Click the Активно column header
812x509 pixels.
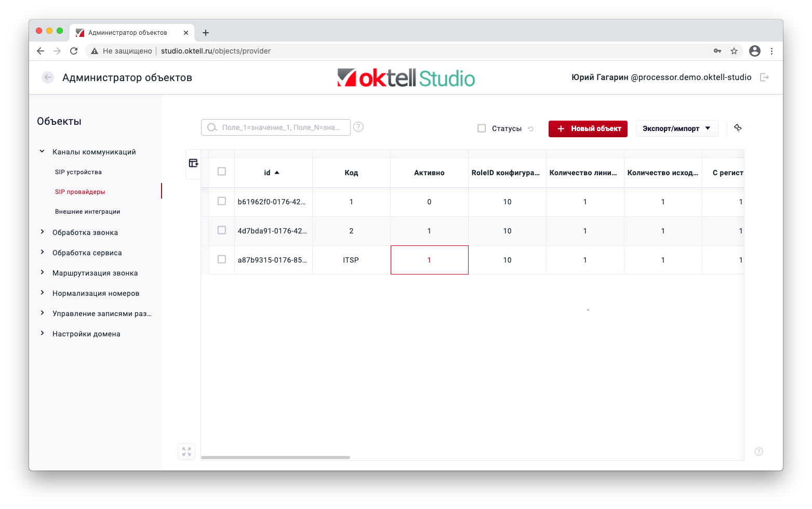(429, 173)
